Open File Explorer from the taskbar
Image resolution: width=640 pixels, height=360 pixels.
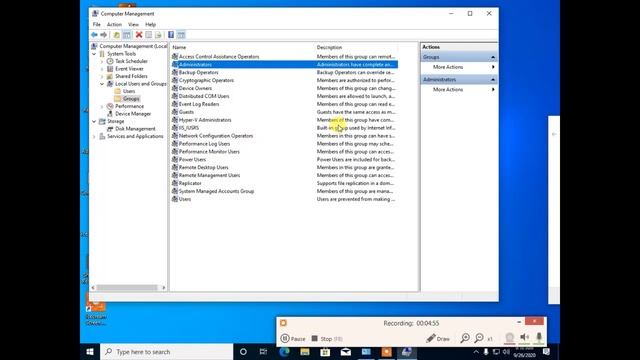[305, 352]
